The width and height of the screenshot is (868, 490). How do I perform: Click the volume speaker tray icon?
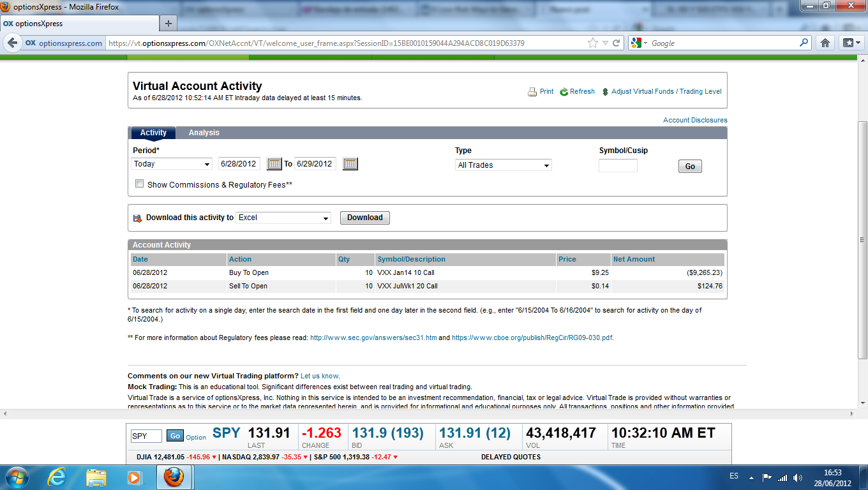click(x=798, y=477)
